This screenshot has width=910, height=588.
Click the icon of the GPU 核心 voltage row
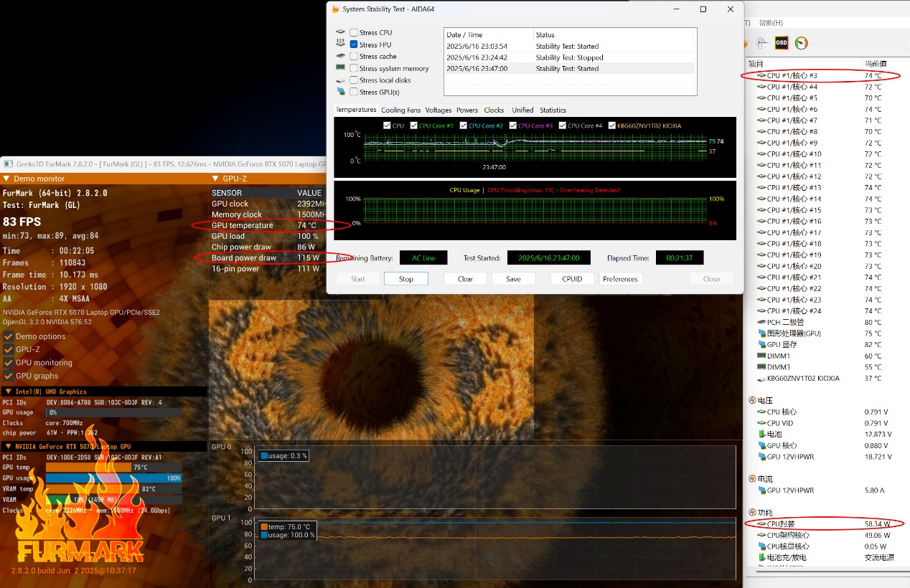pyautogui.click(x=761, y=445)
